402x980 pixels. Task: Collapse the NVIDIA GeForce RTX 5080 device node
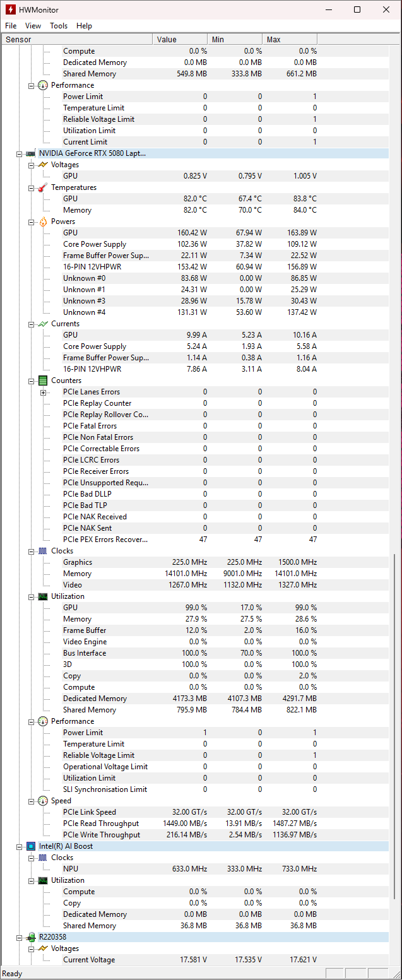pyautogui.click(x=19, y=153)
